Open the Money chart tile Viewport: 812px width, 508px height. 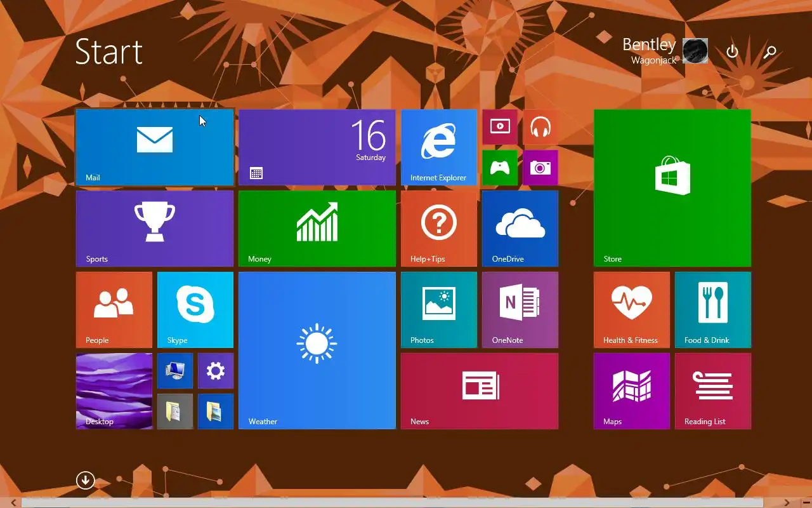click(x=317, y=229)
